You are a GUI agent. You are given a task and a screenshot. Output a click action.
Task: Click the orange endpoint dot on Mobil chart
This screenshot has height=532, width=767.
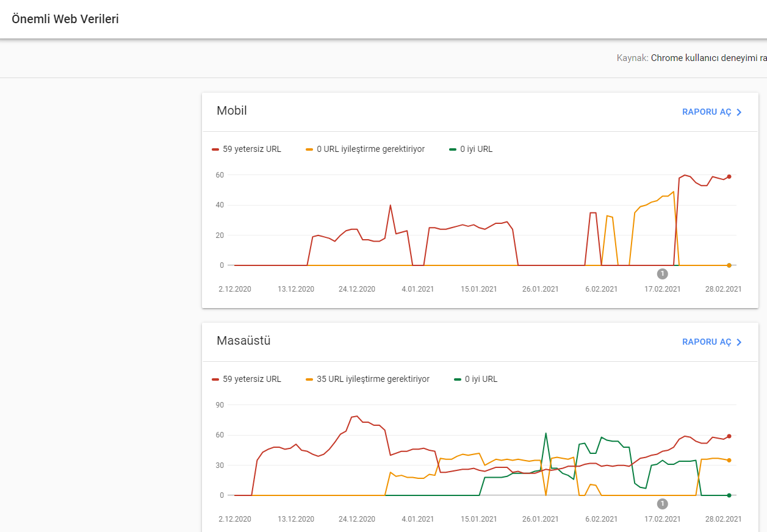coord(729,265)
